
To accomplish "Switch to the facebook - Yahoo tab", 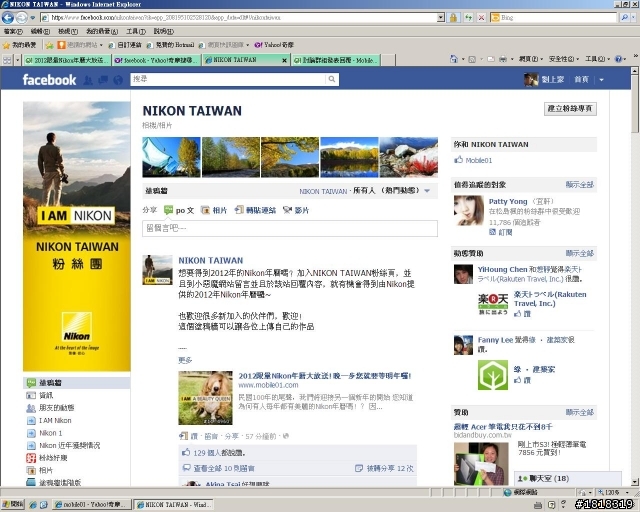I will pos(157,60).
